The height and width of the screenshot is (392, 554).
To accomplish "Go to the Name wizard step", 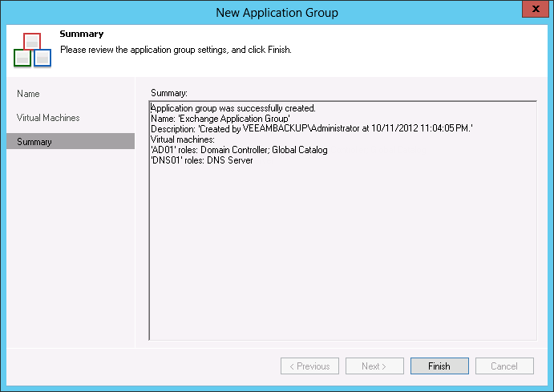I will tap(28, 94).
